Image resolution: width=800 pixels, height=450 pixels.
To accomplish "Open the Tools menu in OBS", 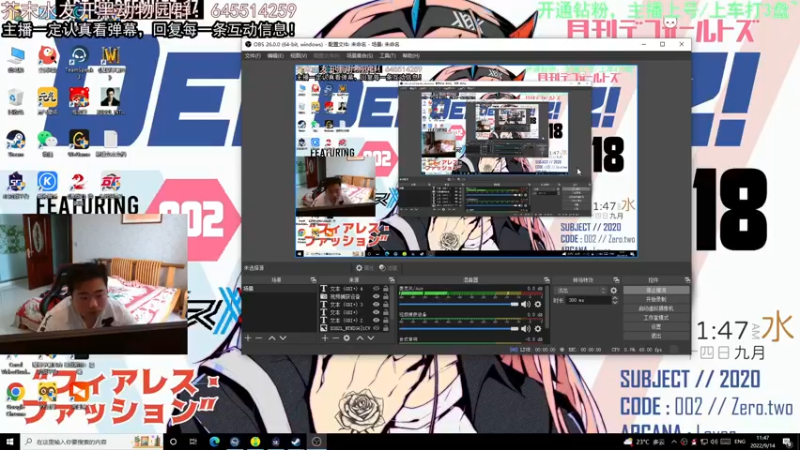I will (x=387, y=56).
